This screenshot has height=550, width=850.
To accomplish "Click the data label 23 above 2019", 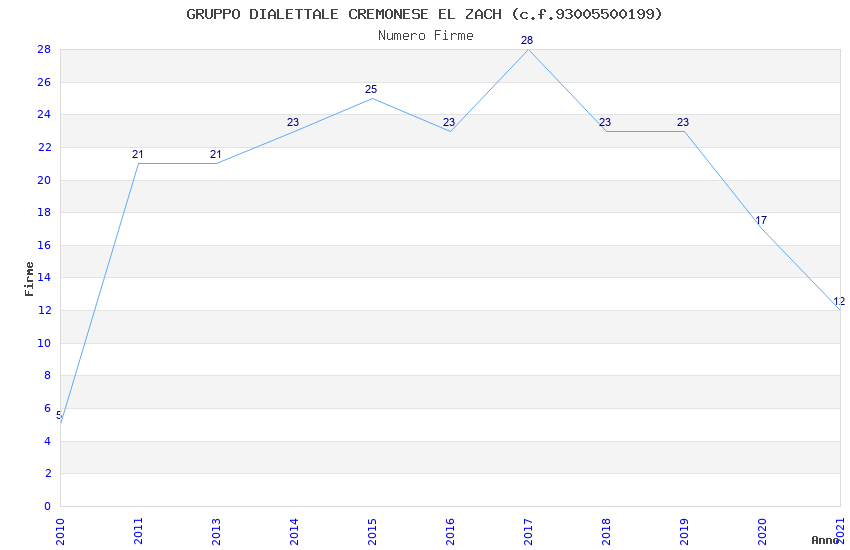I will click(x=683, y=122).
